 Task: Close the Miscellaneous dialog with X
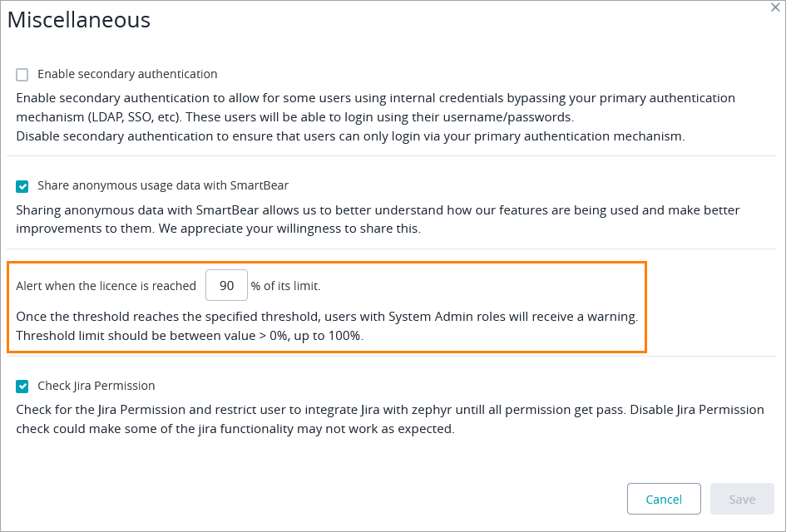(775, 7)
